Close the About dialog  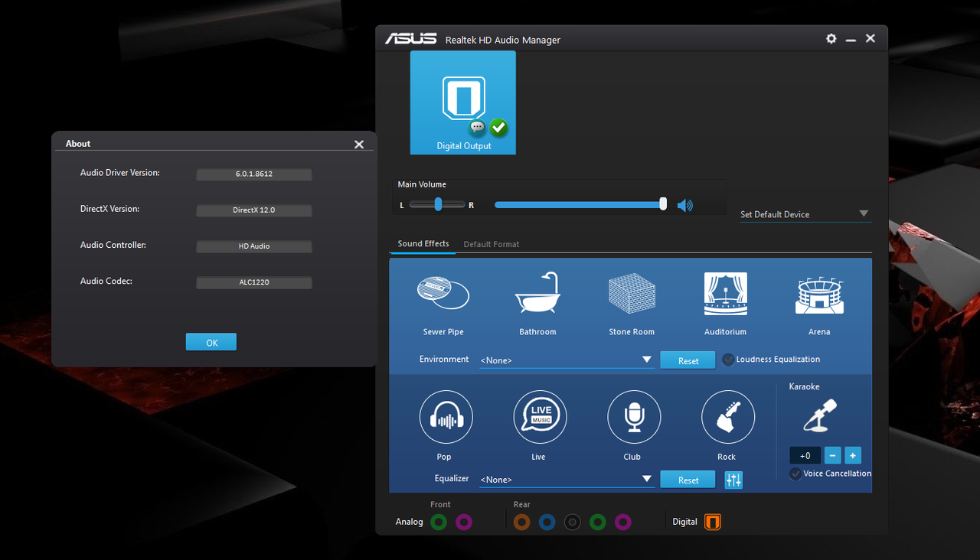click(359, 144)
